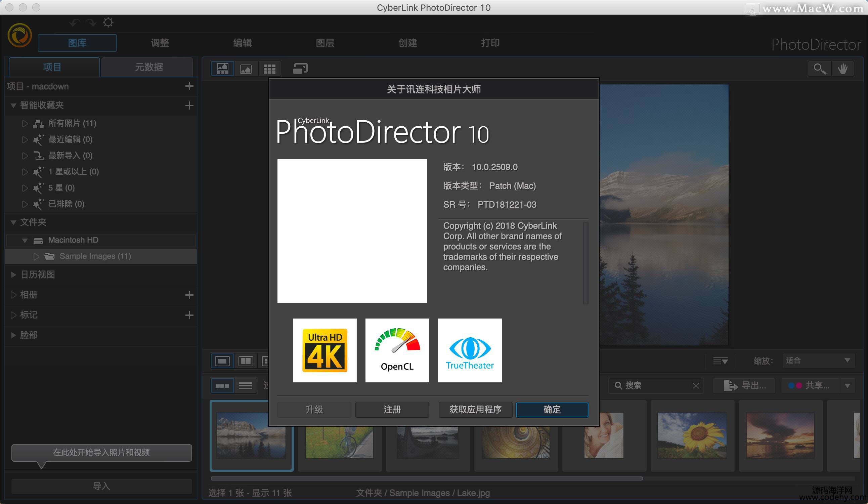The width and height of the screenshot is (868, 504).
Task: Open the 调整 module tab
Action: [160, 43]
